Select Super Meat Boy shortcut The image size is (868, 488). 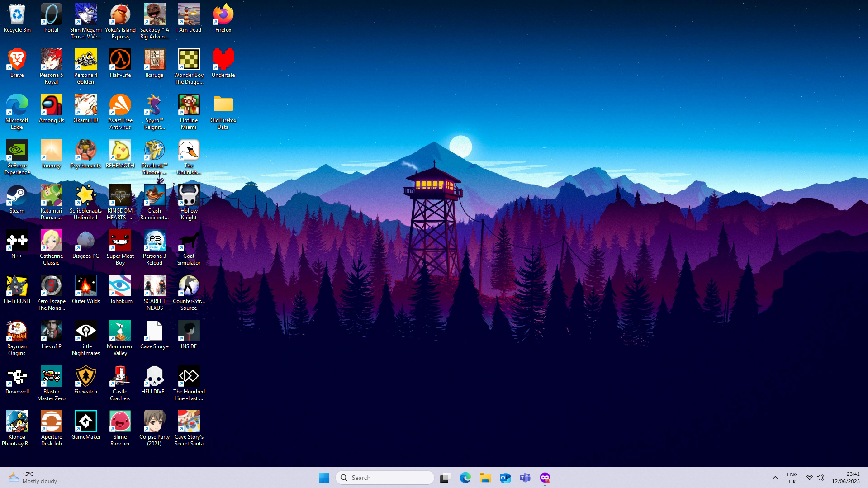(x=120, y=241)
